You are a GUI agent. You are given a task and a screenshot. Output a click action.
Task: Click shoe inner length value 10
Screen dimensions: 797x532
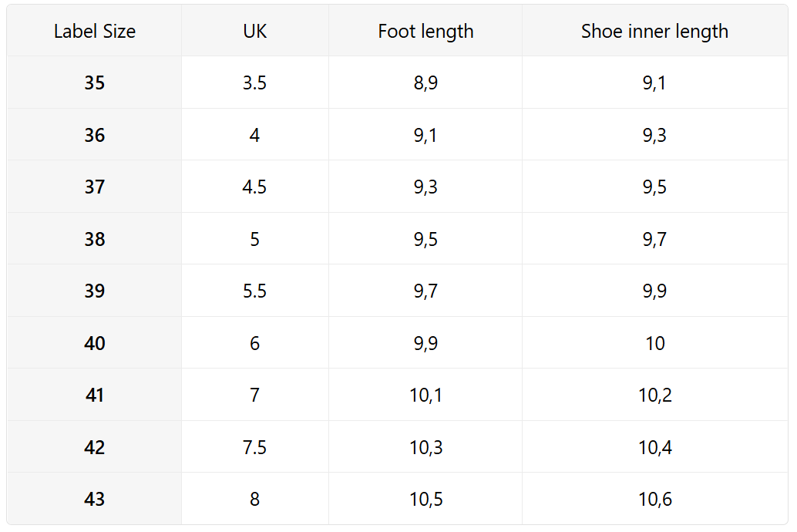[x=654, y=344]
